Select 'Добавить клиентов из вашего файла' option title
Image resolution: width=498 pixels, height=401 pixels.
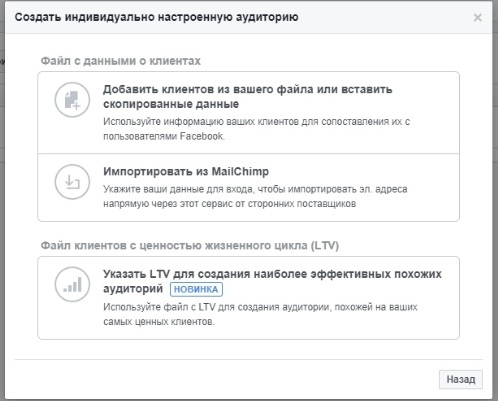click(x=247, y=97)
